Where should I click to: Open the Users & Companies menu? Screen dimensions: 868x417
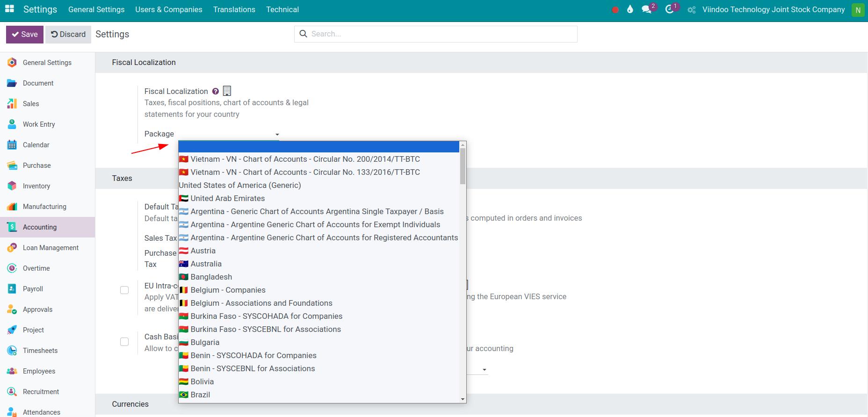point(169,9)
